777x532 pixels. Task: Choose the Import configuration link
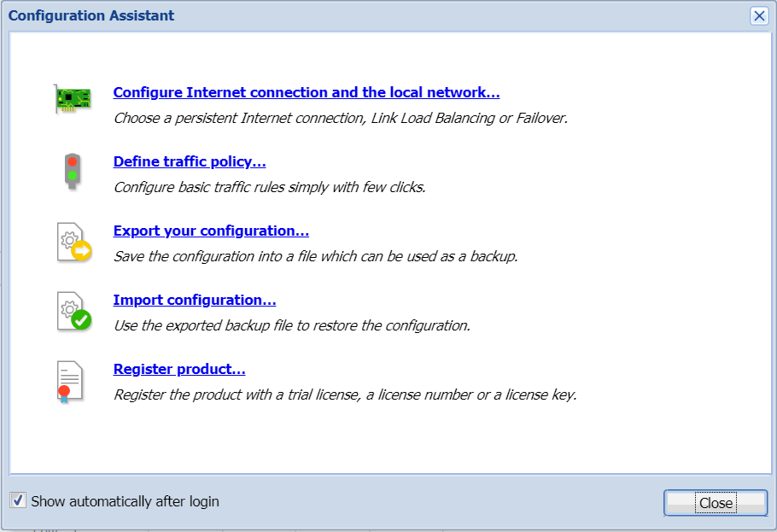click(195, 300)
